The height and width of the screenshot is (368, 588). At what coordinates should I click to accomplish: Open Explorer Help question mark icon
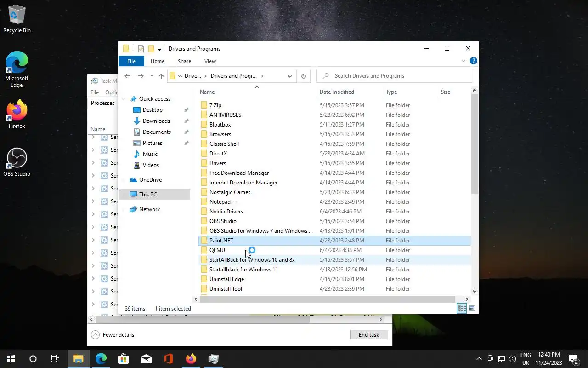(474, 61)
